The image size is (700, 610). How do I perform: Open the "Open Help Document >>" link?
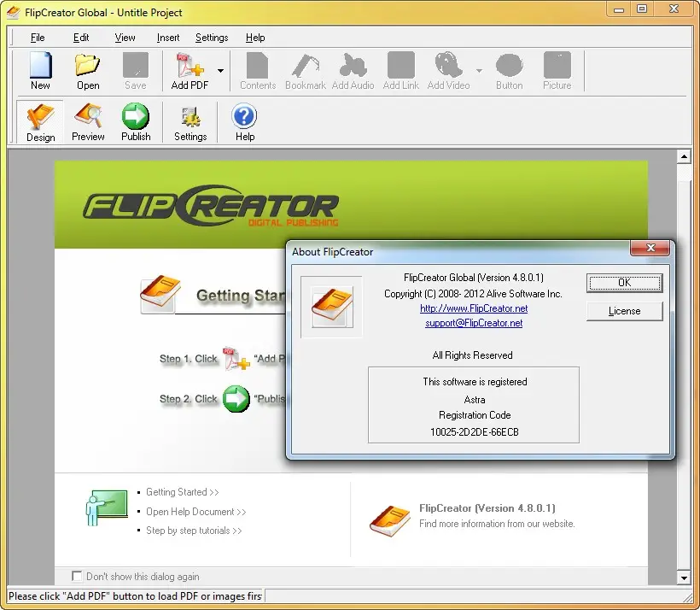(196, 512)
